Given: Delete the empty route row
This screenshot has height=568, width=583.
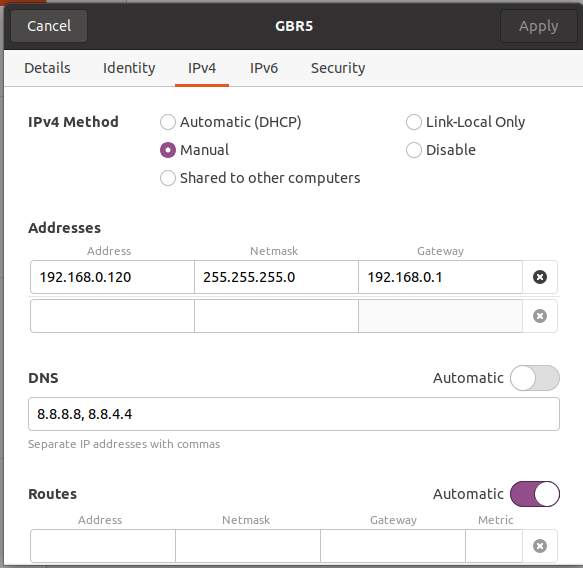Looking at the screenshot, I should (539, 546).
